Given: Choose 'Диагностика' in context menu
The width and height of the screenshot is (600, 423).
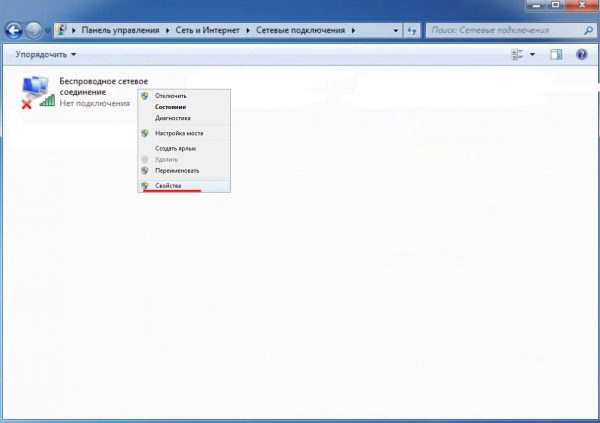Looking at the screenshot, I should (x=184, y=118).
